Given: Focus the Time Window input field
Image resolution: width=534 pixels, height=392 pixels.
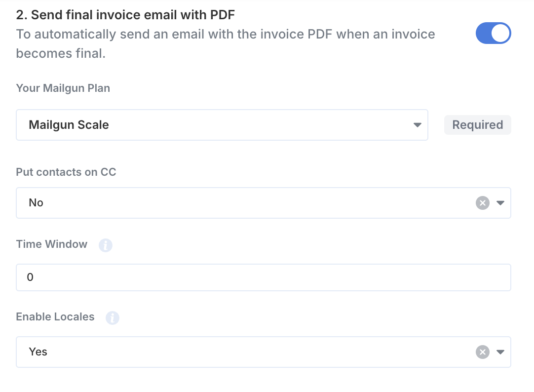Looking at the screenshot, I should tap(263, 277).
